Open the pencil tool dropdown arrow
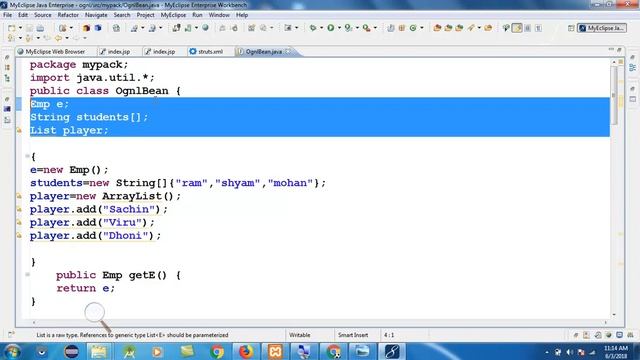 479,28
